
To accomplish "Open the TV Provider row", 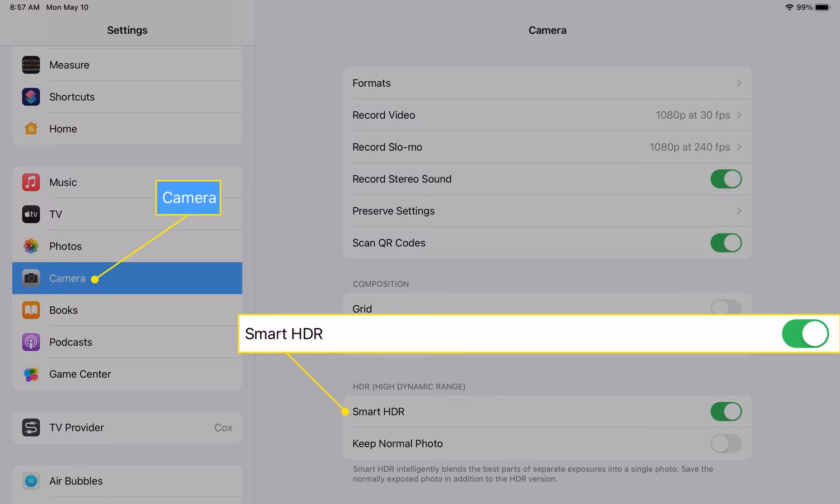I will coord(127,428).
